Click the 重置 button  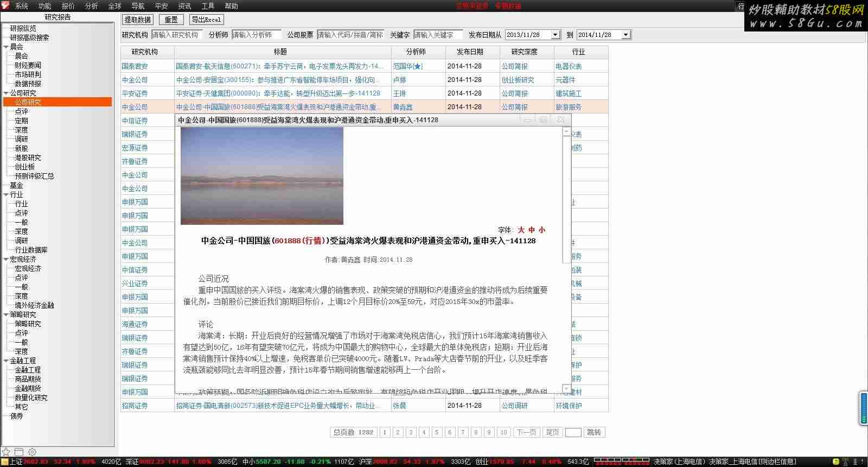tap(171, 20)
